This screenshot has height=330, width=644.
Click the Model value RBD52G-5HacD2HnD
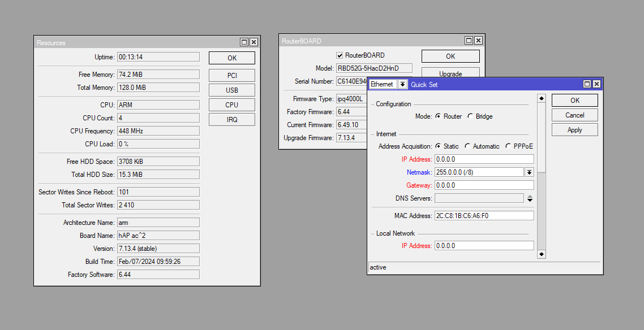[374, 68]
